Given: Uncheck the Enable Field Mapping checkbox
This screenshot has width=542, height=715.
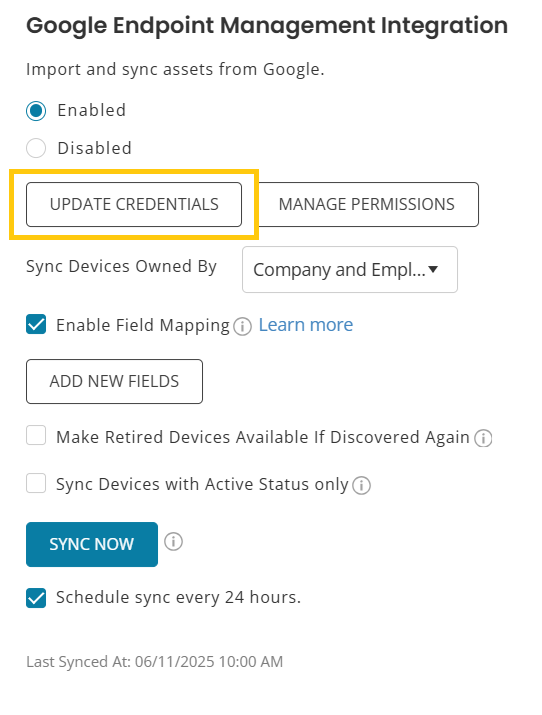Looking at the screenshot, I should tap(36, 324).
